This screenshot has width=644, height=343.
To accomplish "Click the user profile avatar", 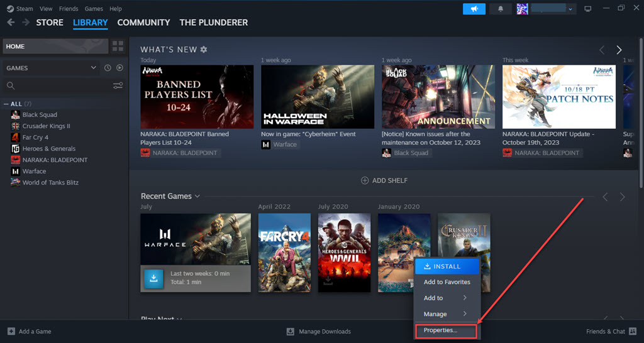I will pyautogui.click(x=522, y=9).
